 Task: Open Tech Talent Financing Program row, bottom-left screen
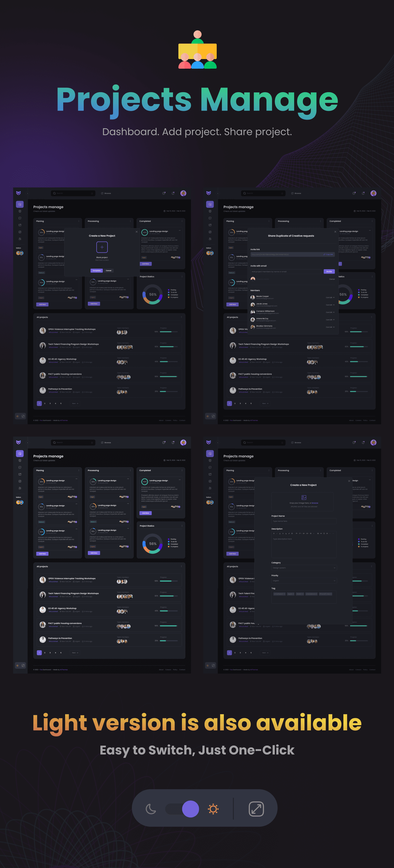tap(109, 595)
